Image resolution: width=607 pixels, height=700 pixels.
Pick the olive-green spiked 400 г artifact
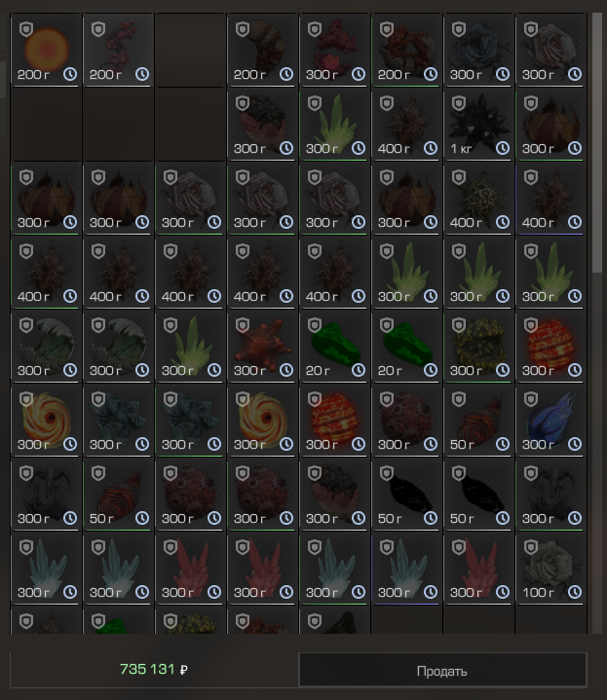pyautogui.click(x=478, y=198)
